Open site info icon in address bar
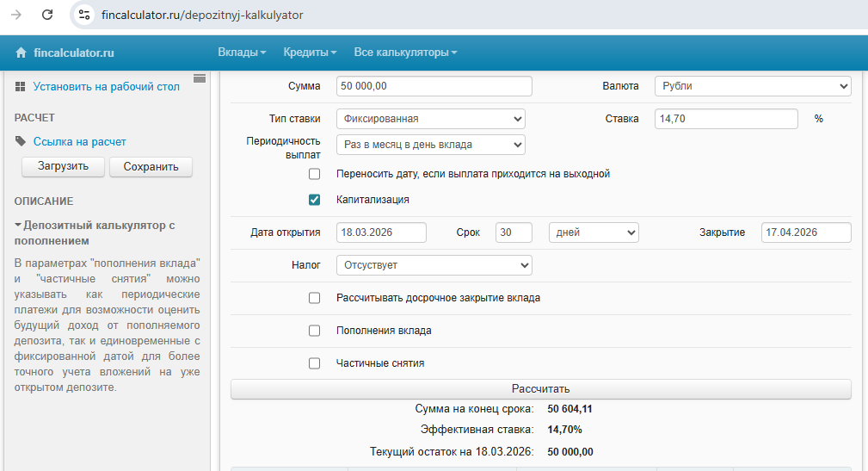Viewport: 868px width, 471px height. click(x=83, y=15)
